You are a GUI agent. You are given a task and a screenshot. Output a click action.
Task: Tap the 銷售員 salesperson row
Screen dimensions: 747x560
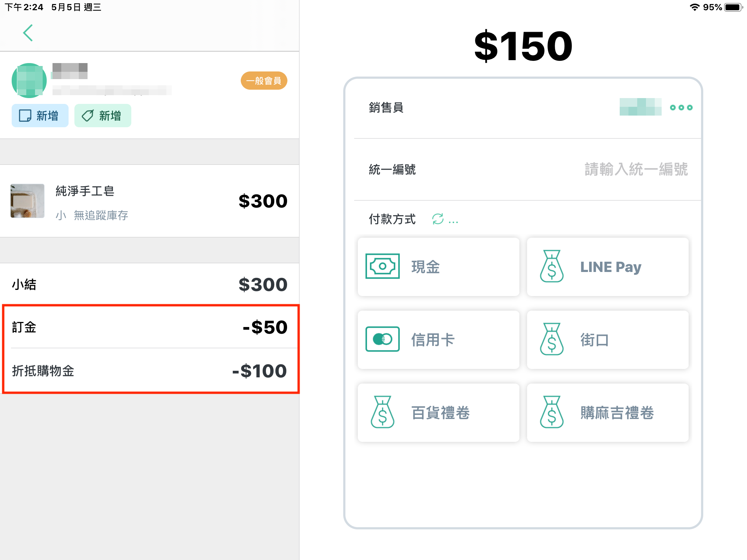(x=527, y=108)
